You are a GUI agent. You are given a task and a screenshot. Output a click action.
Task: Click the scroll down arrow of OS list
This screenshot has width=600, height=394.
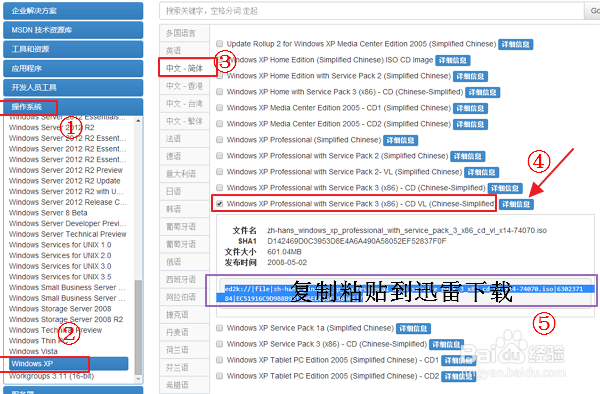[x=138, y=379]
